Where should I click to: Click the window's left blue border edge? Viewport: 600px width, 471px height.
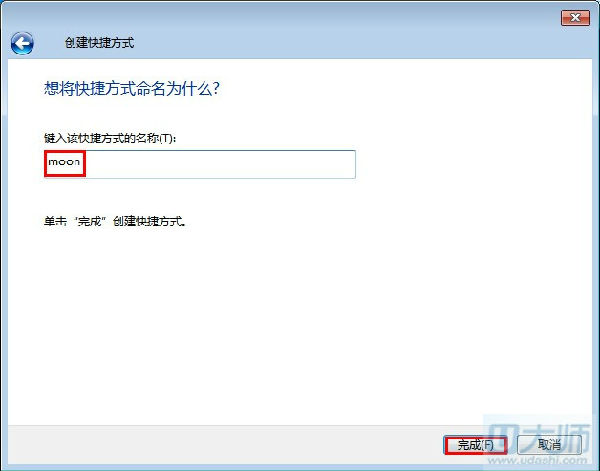click(3, 249)
